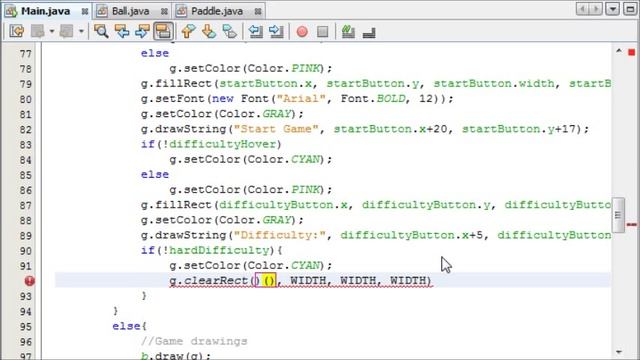Click the scrollbar up arrow
The height and width of the screenshot is (360, 640).
pos(618,51)
